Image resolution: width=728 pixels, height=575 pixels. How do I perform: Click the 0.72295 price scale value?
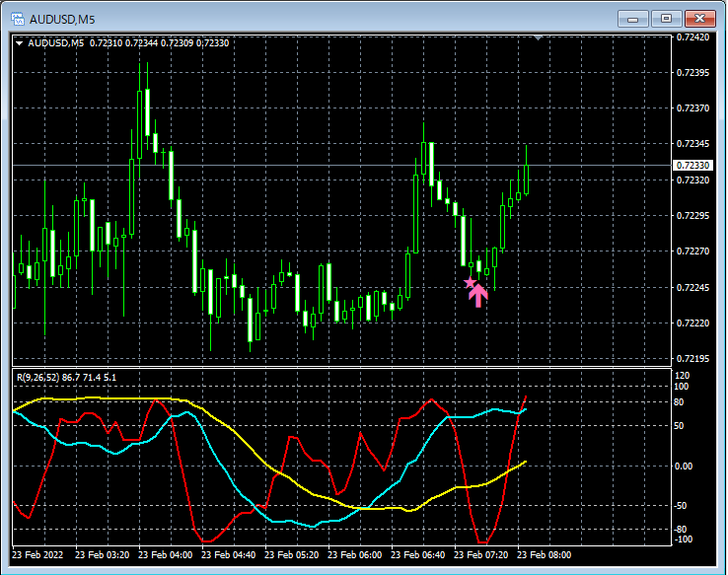pyautogui.click(x=692, y=216)
